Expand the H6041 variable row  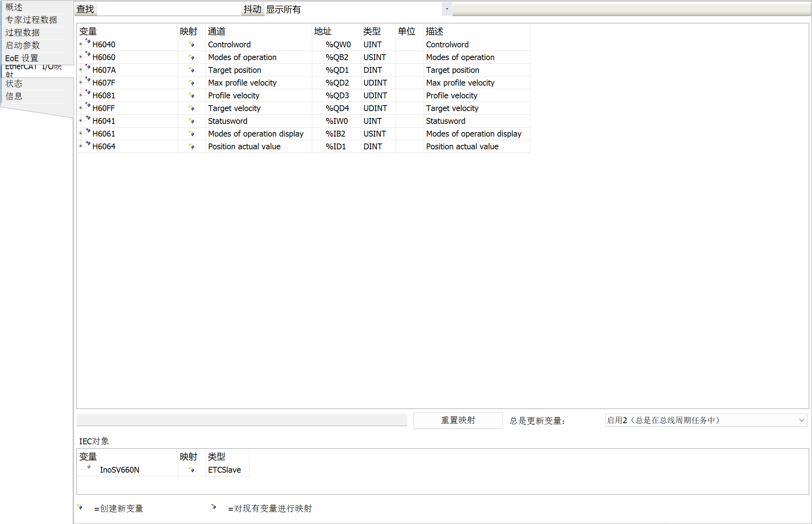point(80,121)
